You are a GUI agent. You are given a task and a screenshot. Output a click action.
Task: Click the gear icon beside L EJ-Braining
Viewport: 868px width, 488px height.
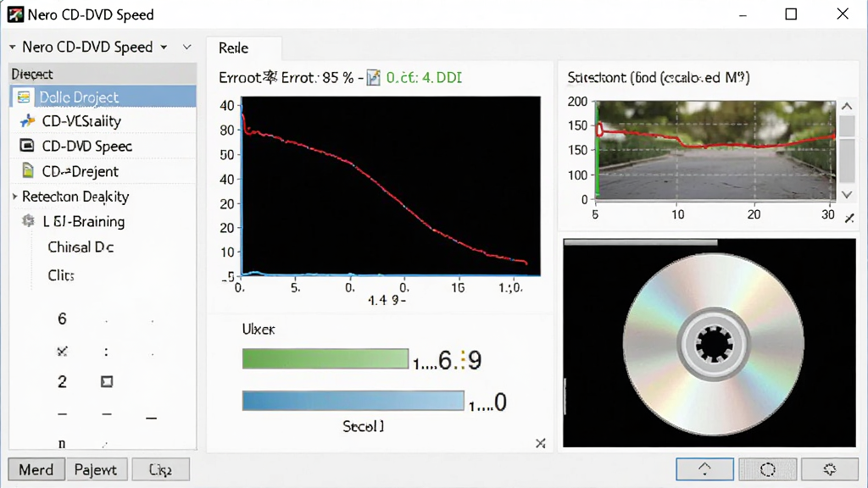(28, 221)
